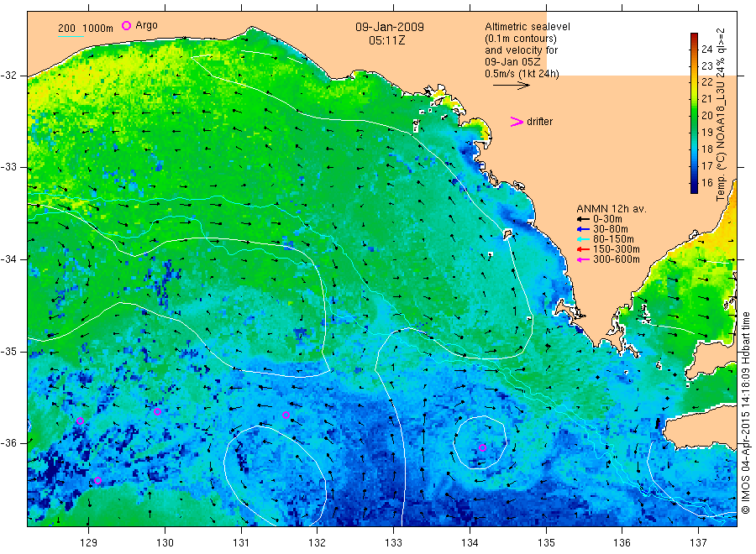
Task: Click longitude axis label '137'
Action: 698,542
